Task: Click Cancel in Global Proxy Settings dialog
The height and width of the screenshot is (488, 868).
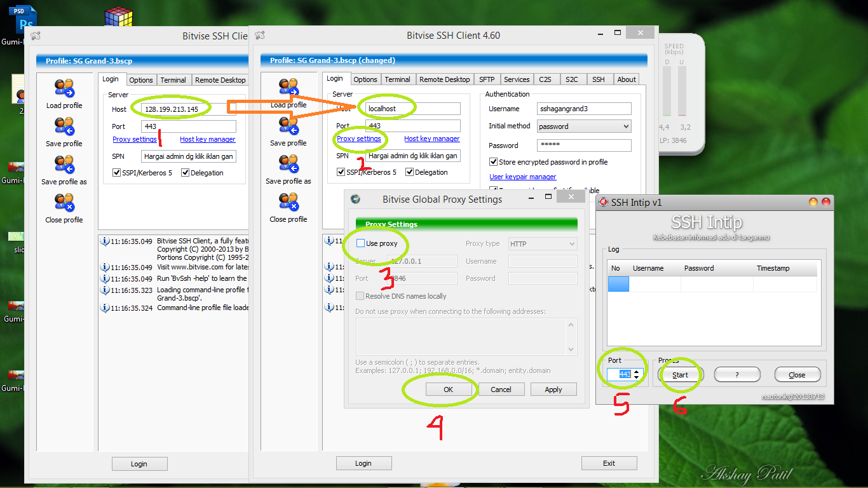Action: tap(501, 390)
